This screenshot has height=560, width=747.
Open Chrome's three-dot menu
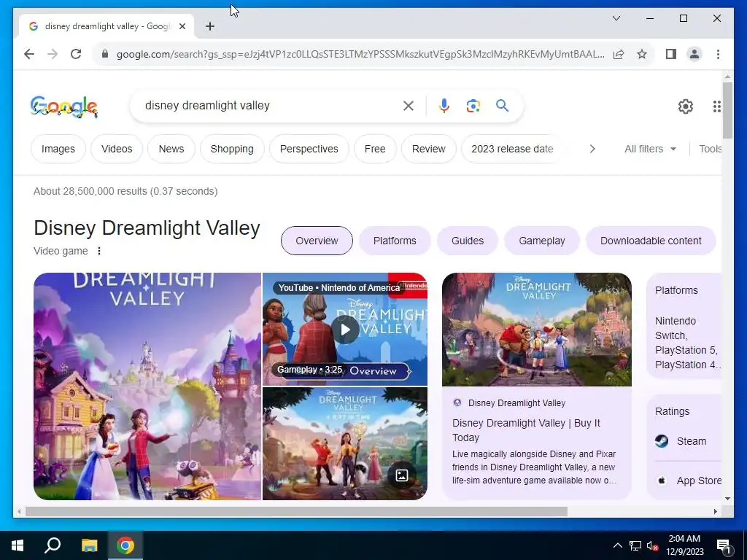718,54
